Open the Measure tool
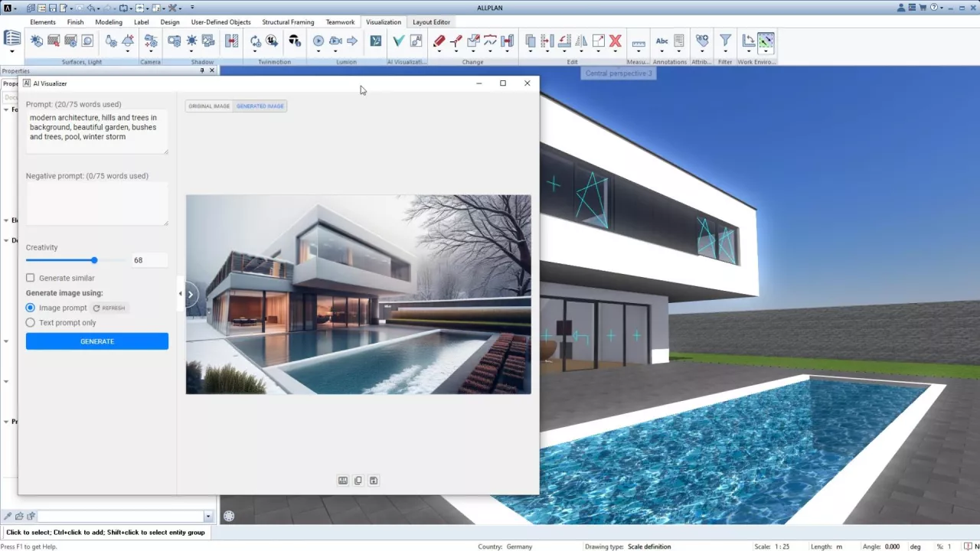980x551 pixels. pos(638,41)
